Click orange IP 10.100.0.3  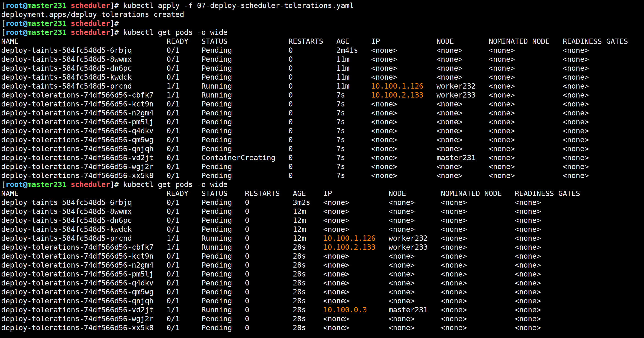tap(345, 310)
